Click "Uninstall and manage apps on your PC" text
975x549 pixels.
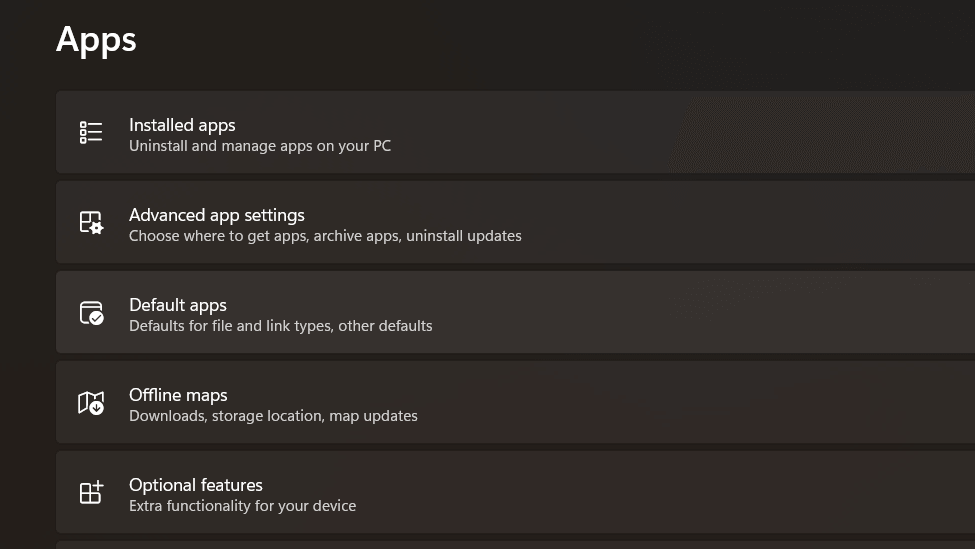pos(259,146)
